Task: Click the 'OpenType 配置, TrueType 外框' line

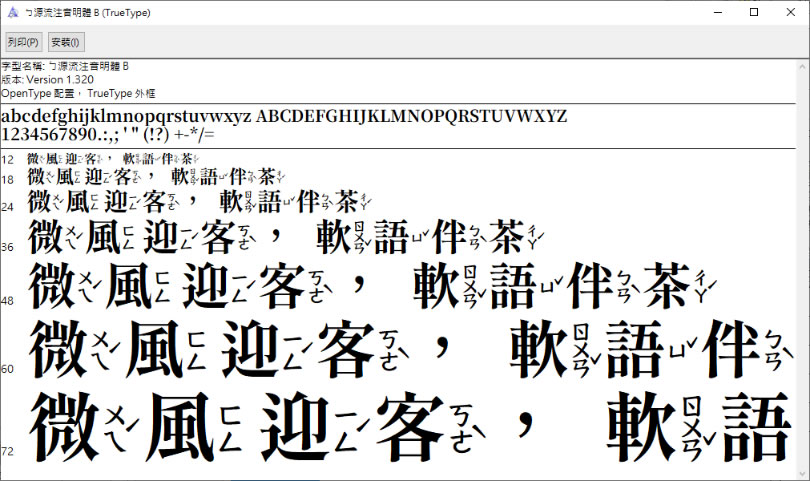Action: (78, 94)
